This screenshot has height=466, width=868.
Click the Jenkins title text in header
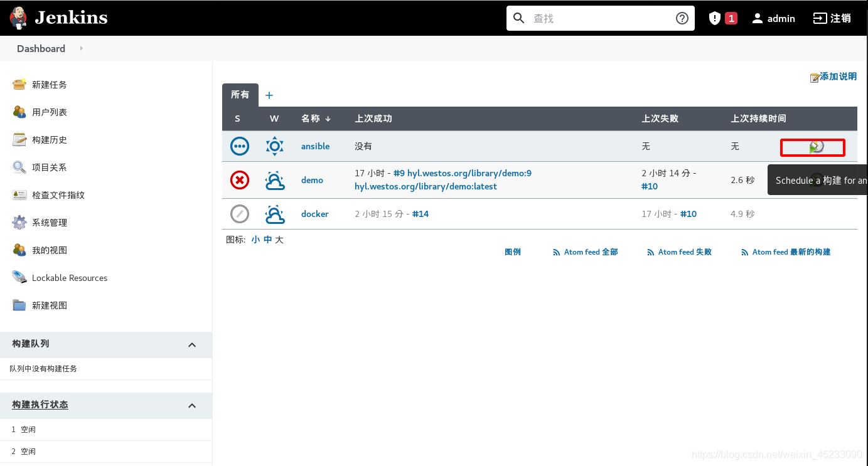(71, 18)
